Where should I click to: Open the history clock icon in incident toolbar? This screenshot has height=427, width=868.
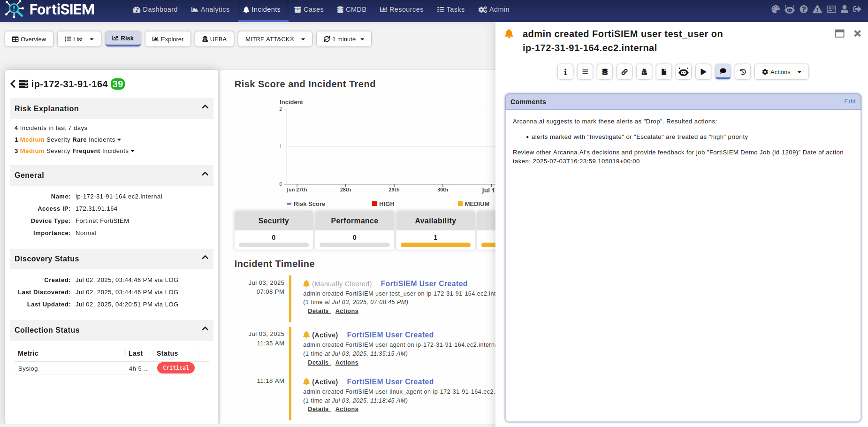pyautogui.click(x=743, y=72)
